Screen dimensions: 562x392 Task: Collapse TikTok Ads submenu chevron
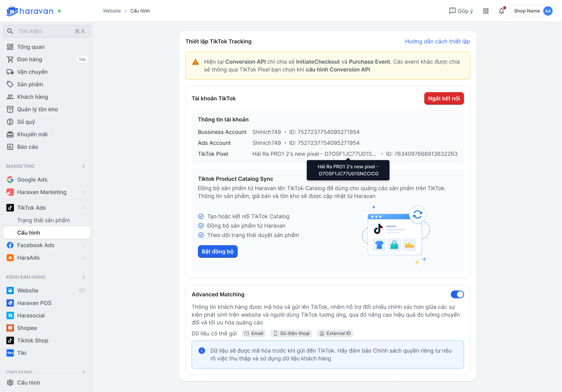click(84, 208)
